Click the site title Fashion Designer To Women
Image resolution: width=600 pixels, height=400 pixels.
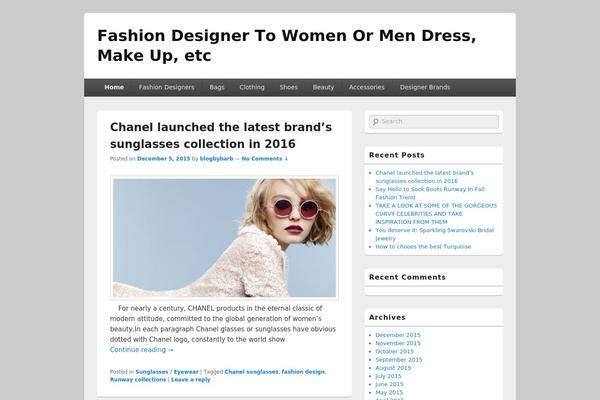[287, 45]
